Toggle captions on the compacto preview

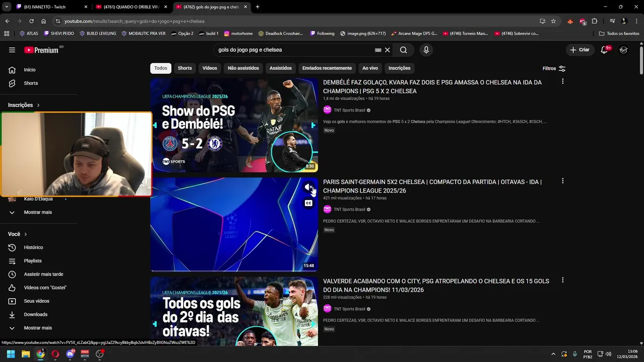(x=308, y=203)
